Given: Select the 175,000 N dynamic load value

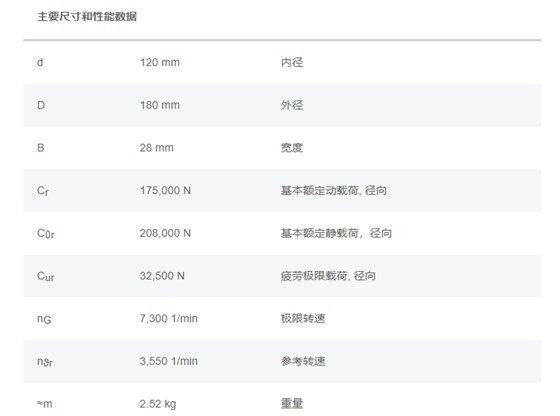Looking at the screenshot, I should click(165, 190).
